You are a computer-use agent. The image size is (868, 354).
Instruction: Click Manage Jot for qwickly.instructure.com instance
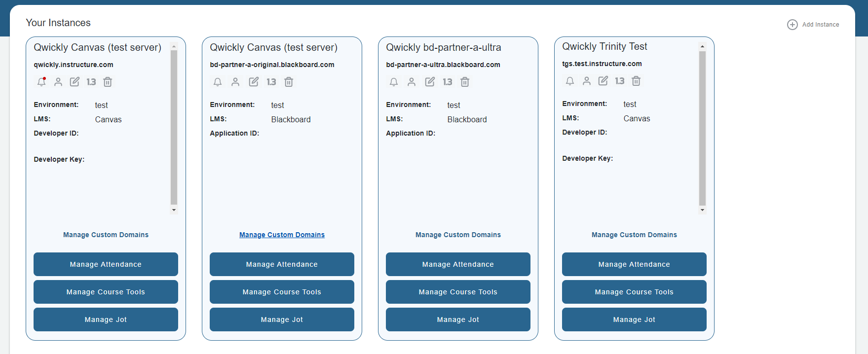coord(106,319)
